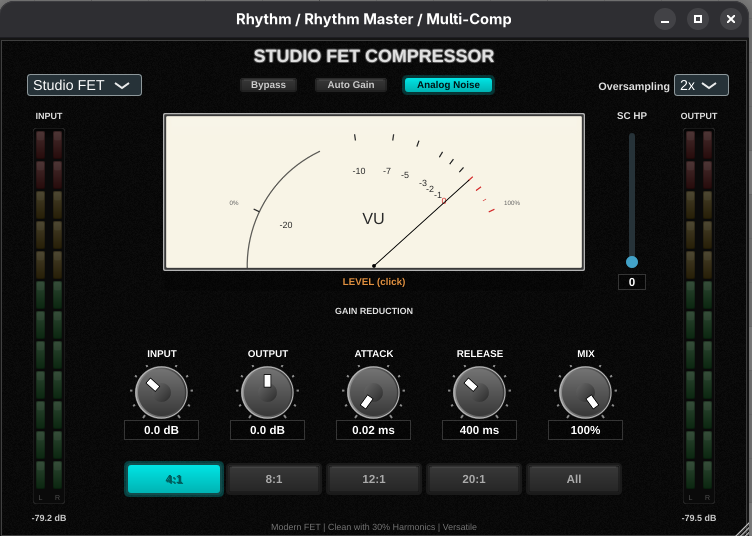This screenshot has height=536, width=752.
Task: Click the LEVEL (click) meter mode label
Action: (x=373, y=282)
